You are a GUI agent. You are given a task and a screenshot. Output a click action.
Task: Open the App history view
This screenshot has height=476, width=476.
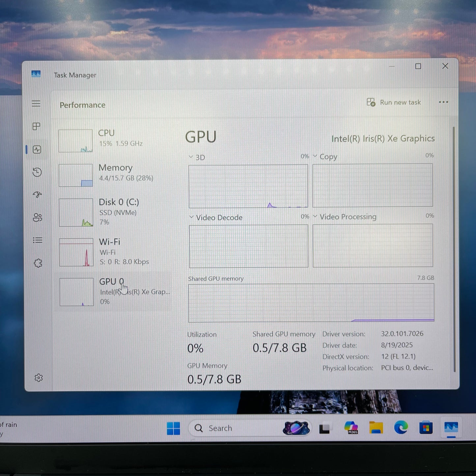tap(37, 172)
